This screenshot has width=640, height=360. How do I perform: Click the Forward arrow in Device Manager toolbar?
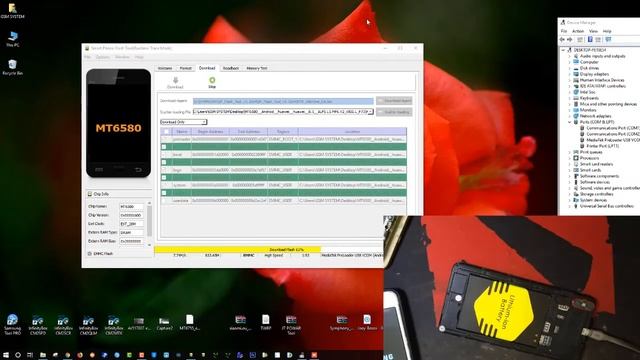570,40
